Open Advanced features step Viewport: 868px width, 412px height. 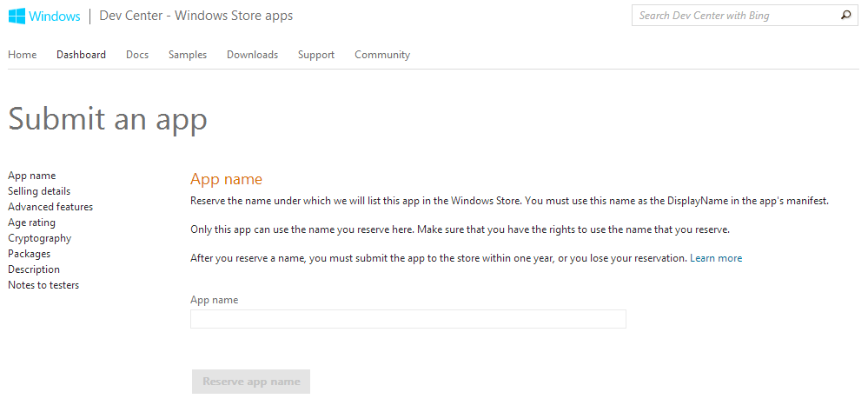tap(50, 207)
